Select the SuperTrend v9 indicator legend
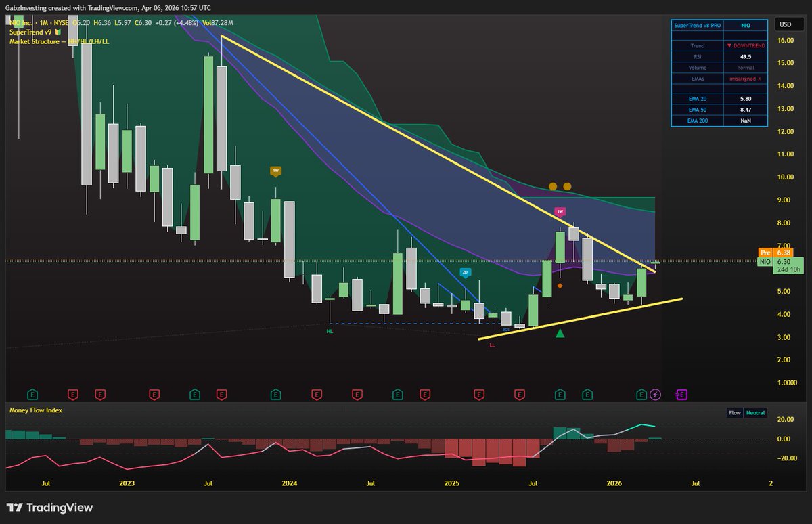 click(x=31, y=32)
